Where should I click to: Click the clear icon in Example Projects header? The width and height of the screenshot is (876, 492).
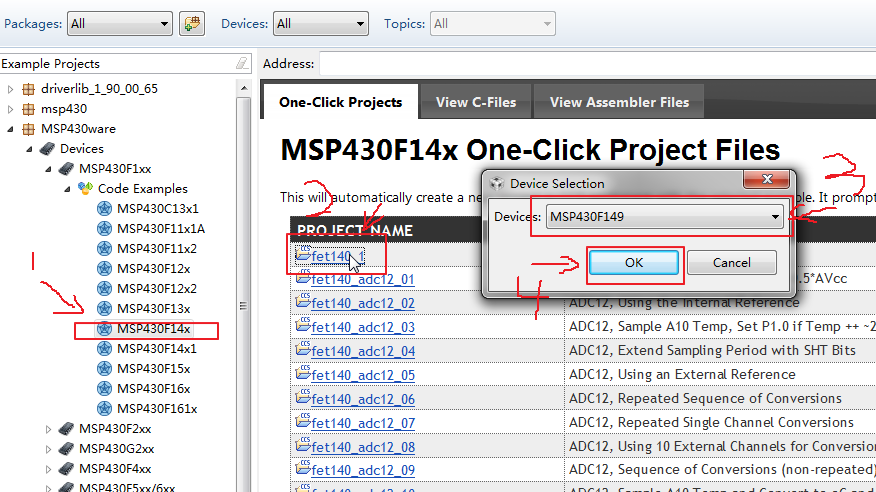(x=242, y=64)
